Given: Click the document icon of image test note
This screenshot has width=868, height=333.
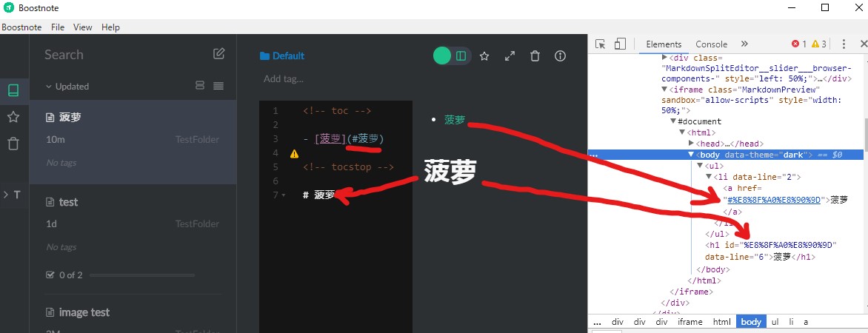Looking at the screenshot, I should point(50,312).
